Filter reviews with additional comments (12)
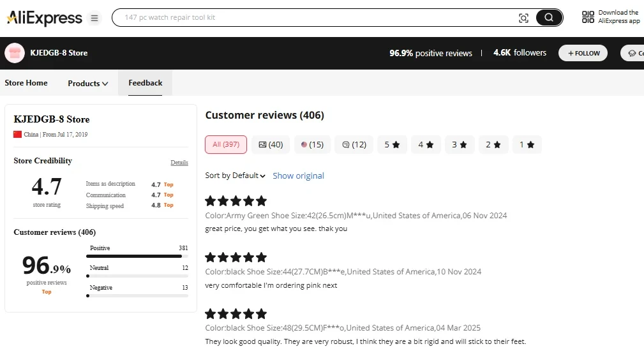644x358 pixels. coord(354,144)
